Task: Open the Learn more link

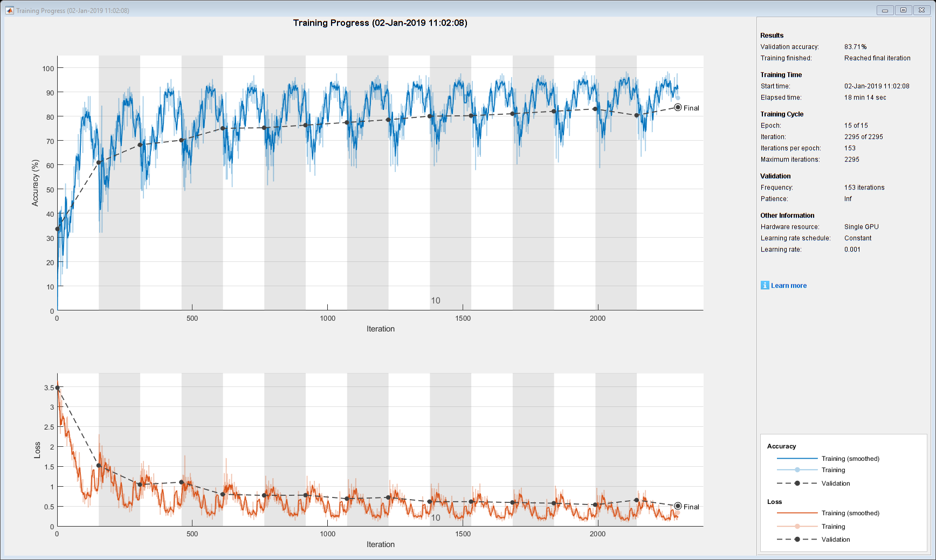Action: click(789, 286)
